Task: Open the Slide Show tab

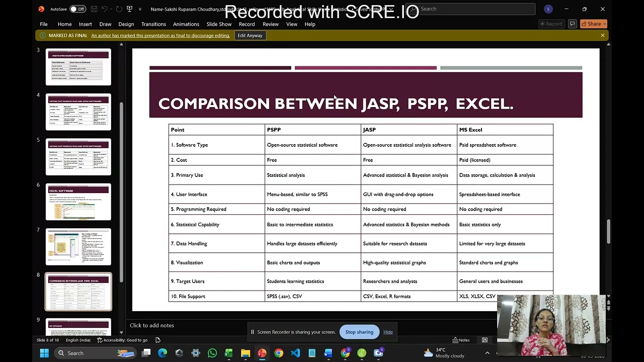Action: pos(219,24)
